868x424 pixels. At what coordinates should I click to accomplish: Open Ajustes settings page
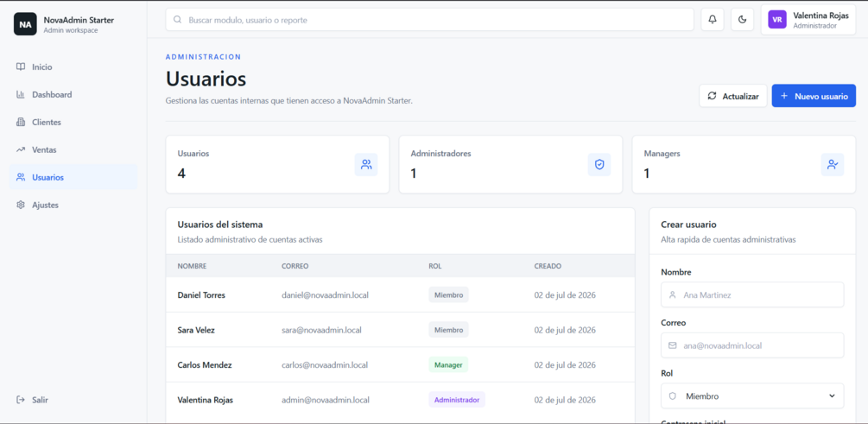coord(73,205)
